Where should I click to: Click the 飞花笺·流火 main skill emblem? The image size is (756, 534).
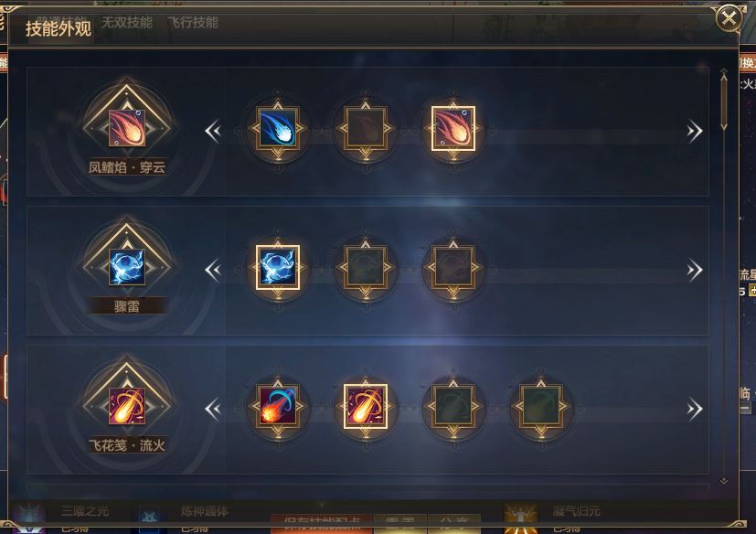click(x=127, y=406)
